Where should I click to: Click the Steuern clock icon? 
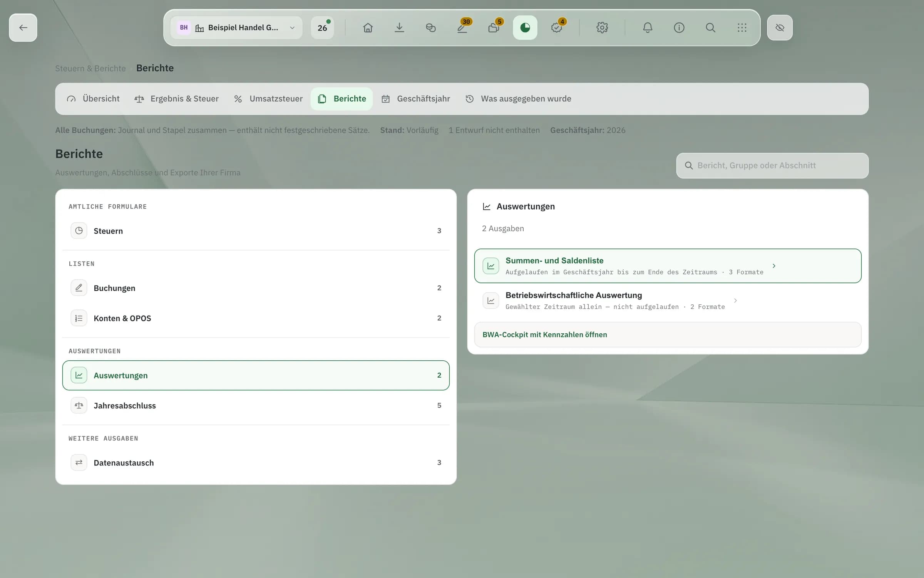pos(79,231)
